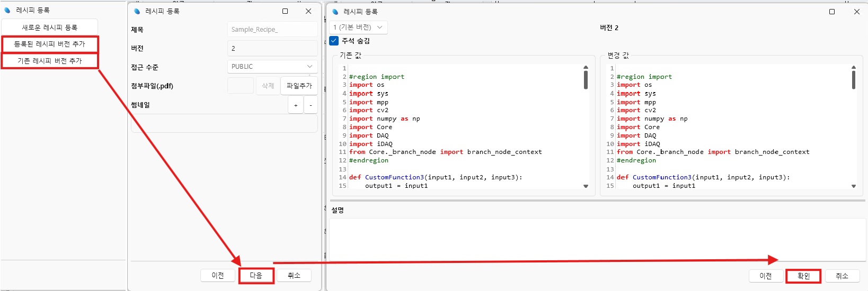Add a thumbnail with the plus button
Viewport: 868px width, 291px height.
point(296,105)
